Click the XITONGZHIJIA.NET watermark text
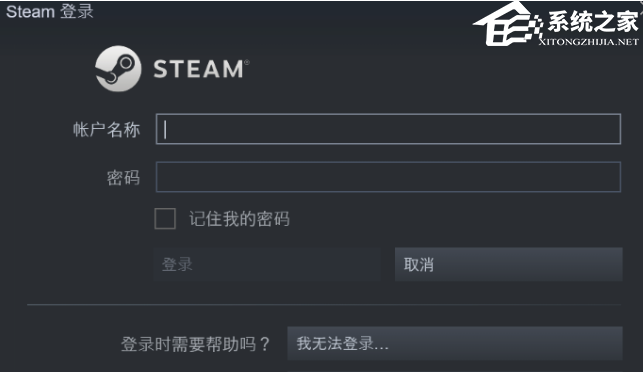This screenshot has width=643, height=372. click(x=589, y=42)
